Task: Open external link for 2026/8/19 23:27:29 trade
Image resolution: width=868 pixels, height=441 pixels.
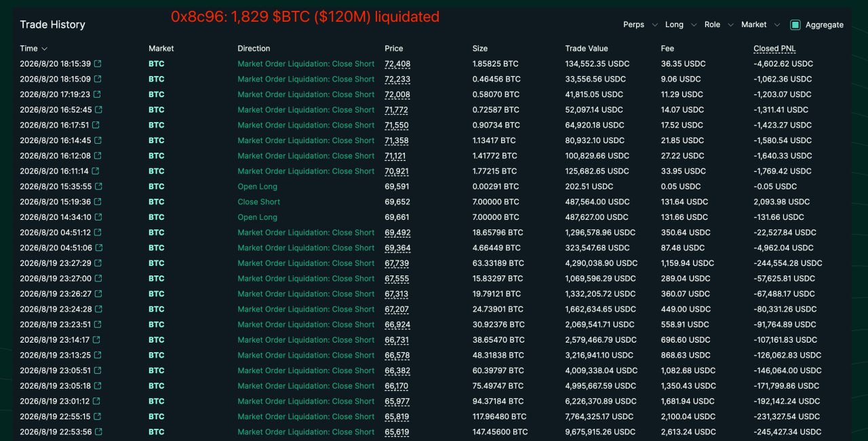Action: pyautogui.click(x=98, y=263)
